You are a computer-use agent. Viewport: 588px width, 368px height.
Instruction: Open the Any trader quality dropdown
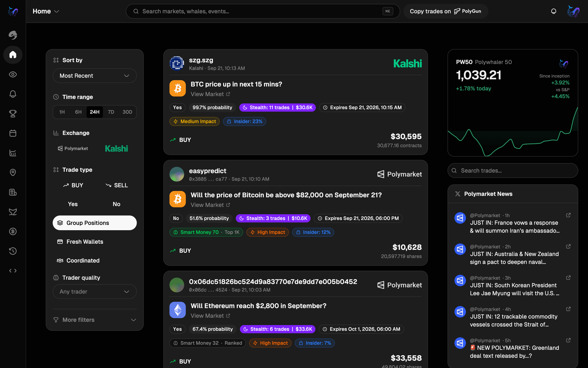pos(95,292)
